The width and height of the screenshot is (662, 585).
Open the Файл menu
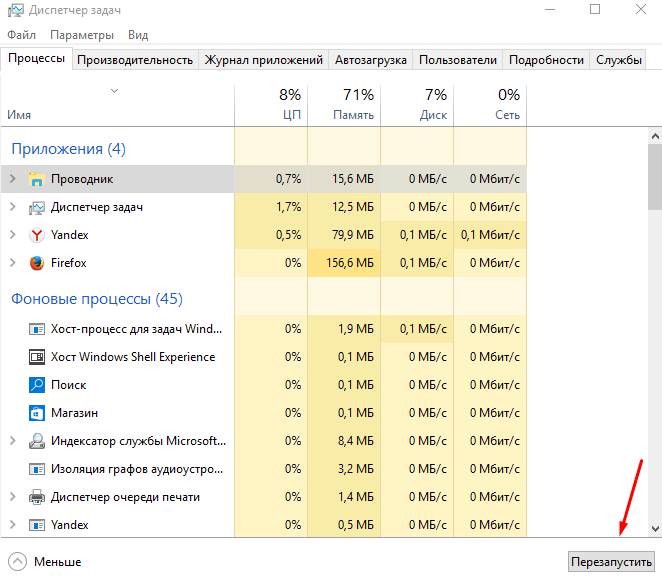tap(22, 35)
